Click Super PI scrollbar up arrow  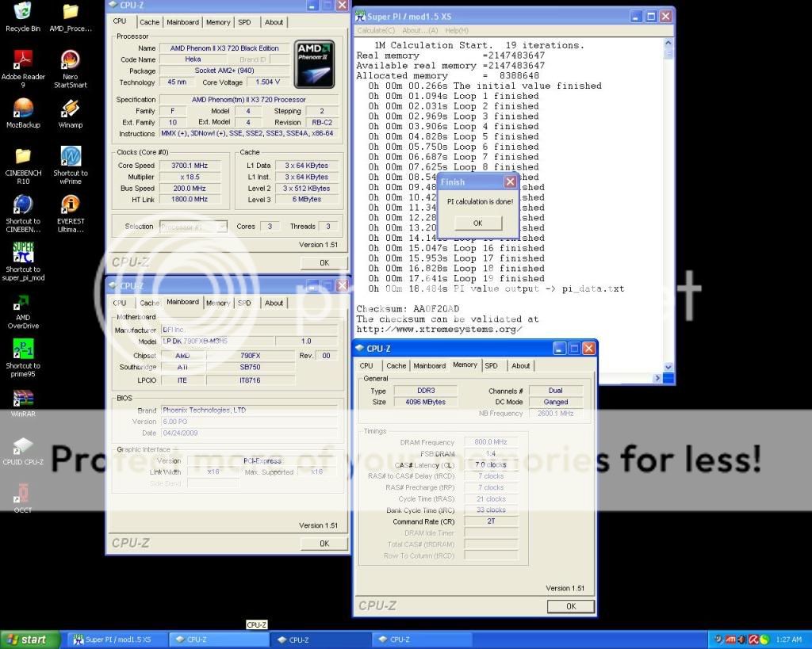coord(668,43)
